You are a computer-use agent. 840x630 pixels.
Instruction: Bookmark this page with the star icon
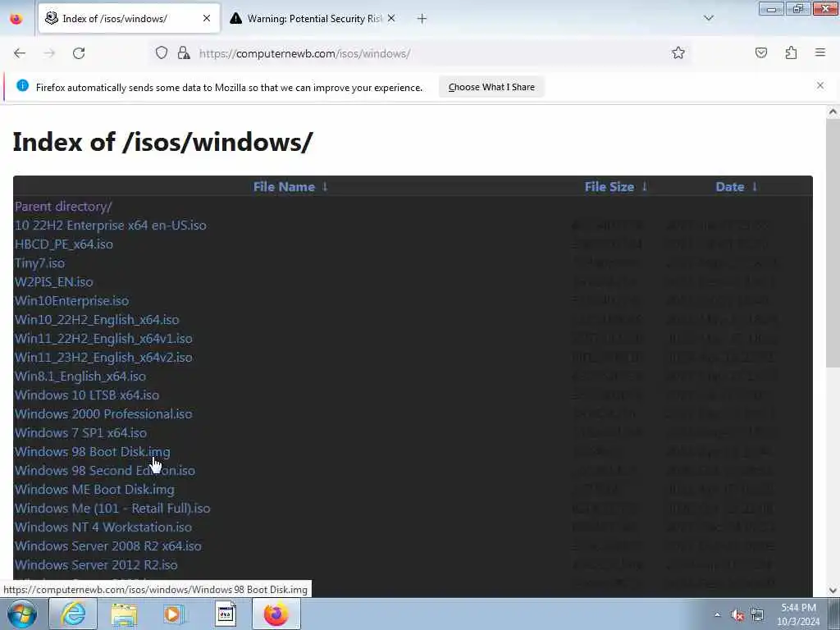click(x=678, y=53)
